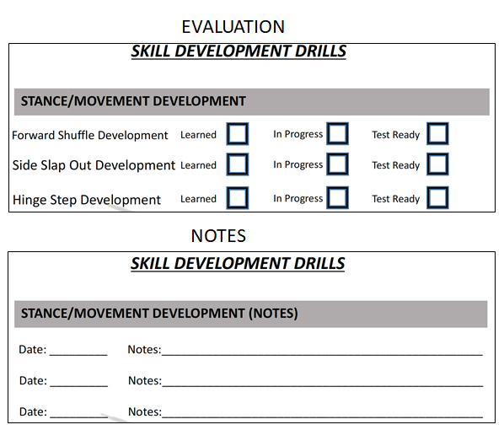Check Learned box for Side Slap Out Development
The width and height of the screenshot is (504, 430).
237,164
